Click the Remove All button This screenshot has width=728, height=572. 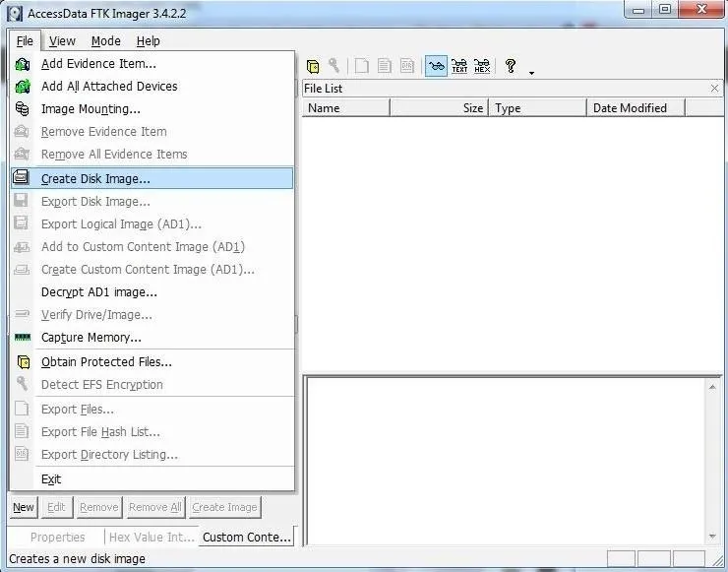(155, 507)
